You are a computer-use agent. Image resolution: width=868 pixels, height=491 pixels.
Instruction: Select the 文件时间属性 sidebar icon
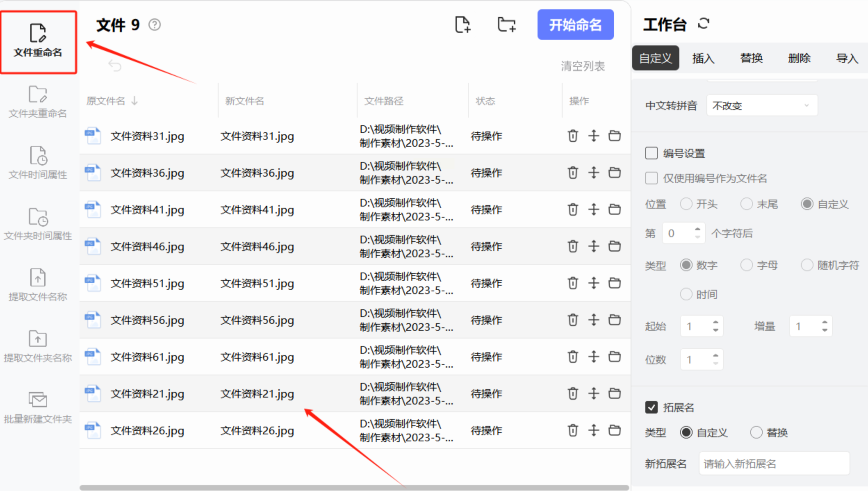click(x=38, y=155)
